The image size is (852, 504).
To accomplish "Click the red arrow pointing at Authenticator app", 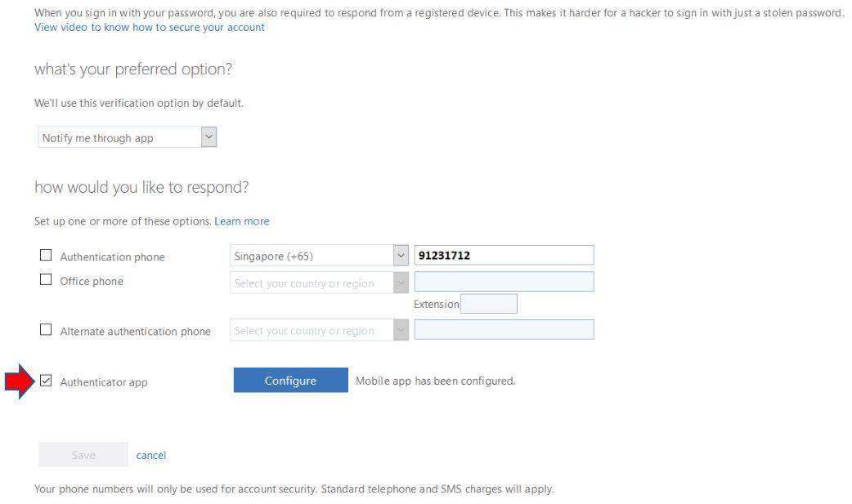I will (x=20, y=381).
